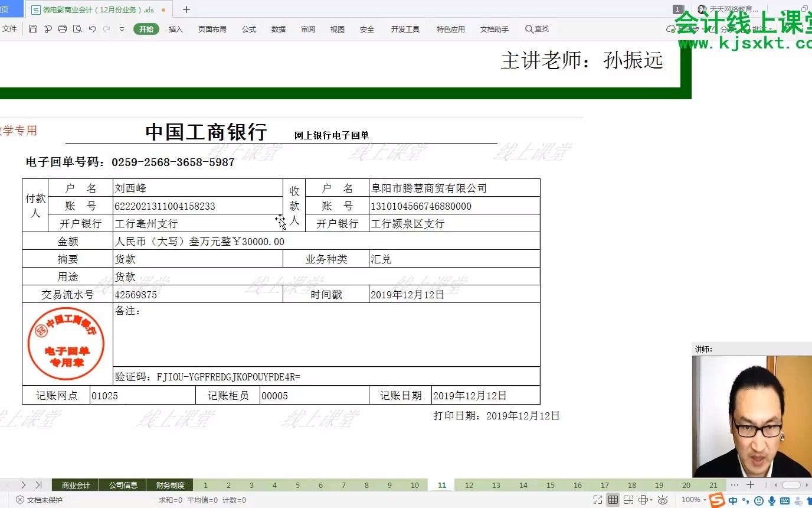Screen dimensions: 812x508
Task: Click the 验证码 verification code cell
Action: [x=326, y=376]
